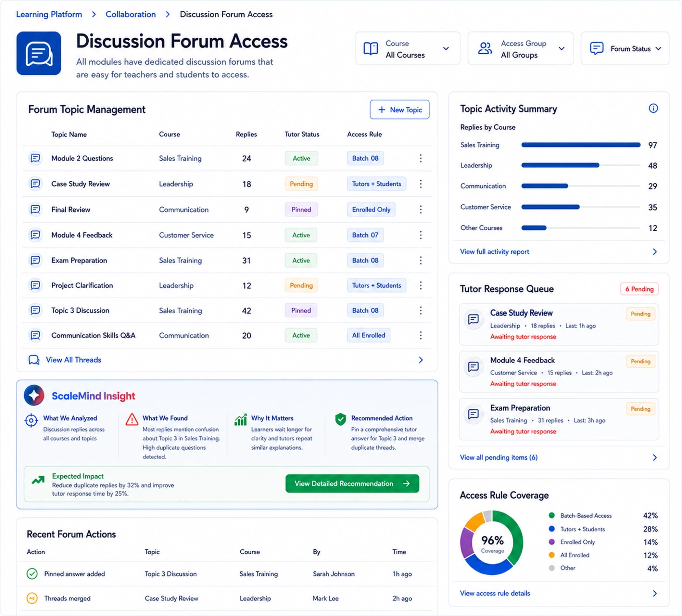
Task: Open the options menu for Communication Skills Q&A
Action: 421,335
